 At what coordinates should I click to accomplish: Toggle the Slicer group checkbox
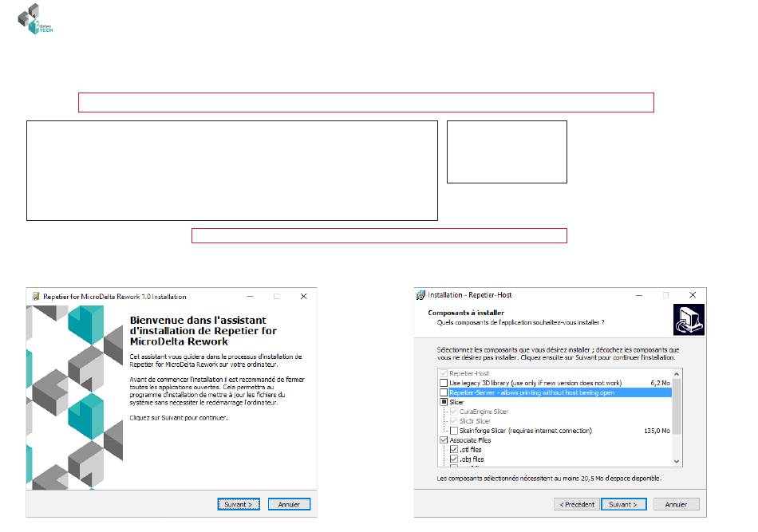pyautogui.click(x=444, y=401)
